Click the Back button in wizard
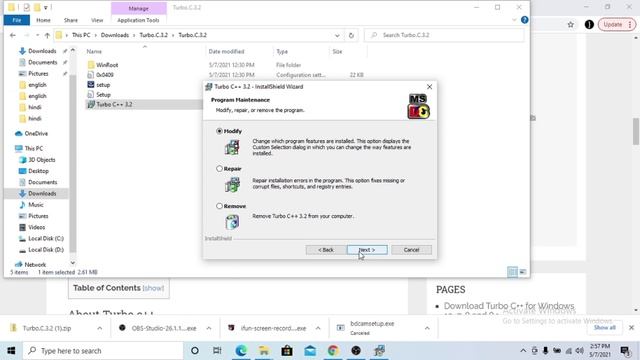The height and width of the screenshot is (360, 640). click(x=326, y=250)
